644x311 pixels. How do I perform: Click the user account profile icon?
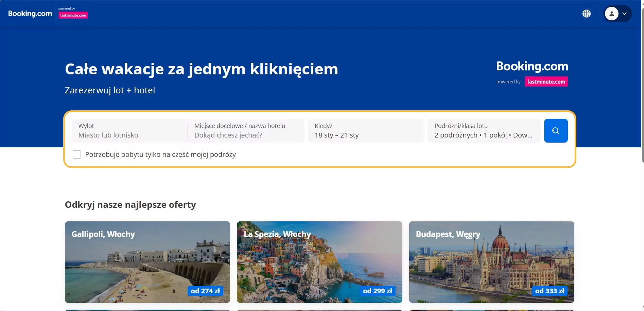(611, 14)
